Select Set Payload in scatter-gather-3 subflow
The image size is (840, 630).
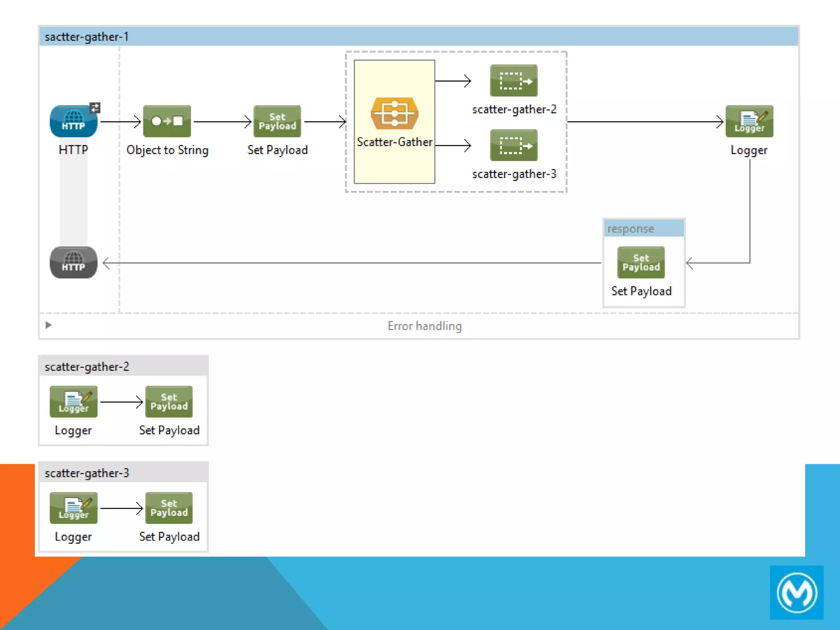(169, 508)
